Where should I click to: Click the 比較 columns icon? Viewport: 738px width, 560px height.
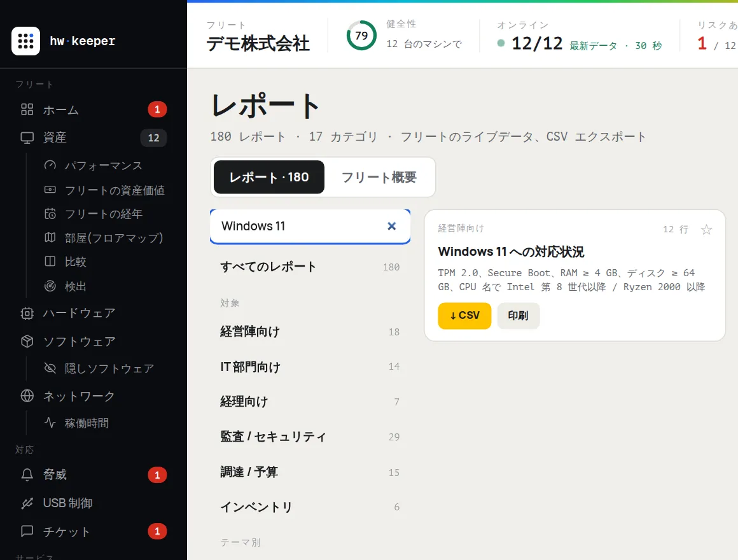(50, 262)
